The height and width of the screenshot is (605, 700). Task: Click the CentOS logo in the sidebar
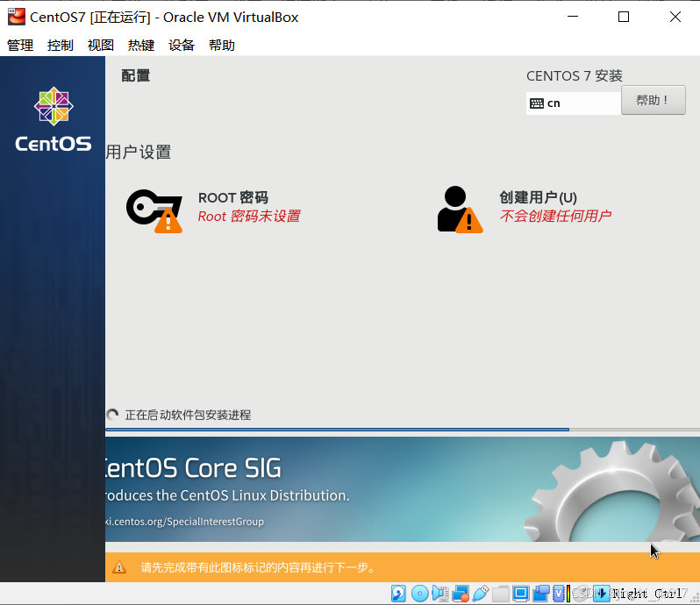point(54,119)
